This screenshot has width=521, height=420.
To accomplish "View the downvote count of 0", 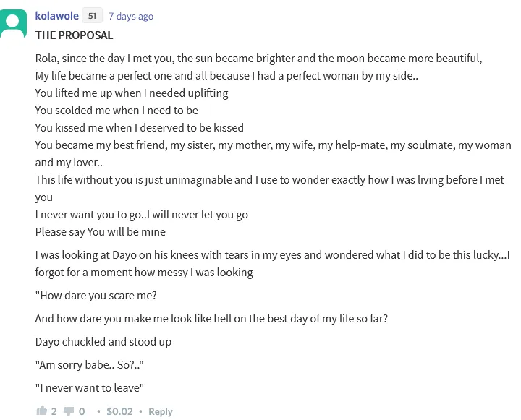I will (82, 412).
